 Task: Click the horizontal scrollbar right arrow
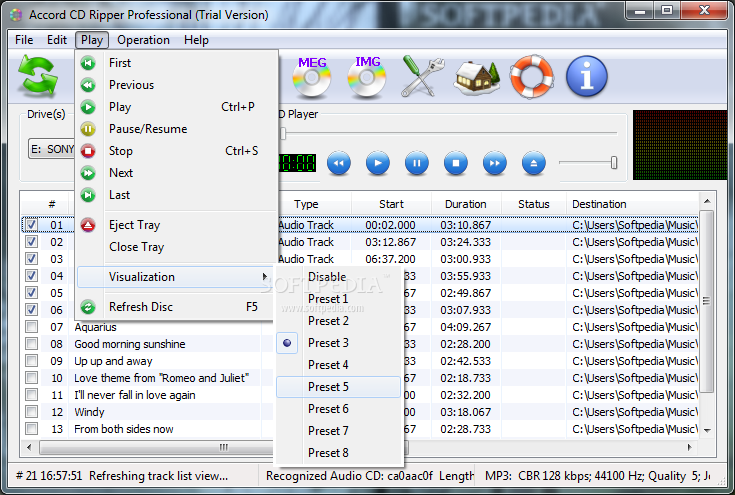[x=690, y=447]
